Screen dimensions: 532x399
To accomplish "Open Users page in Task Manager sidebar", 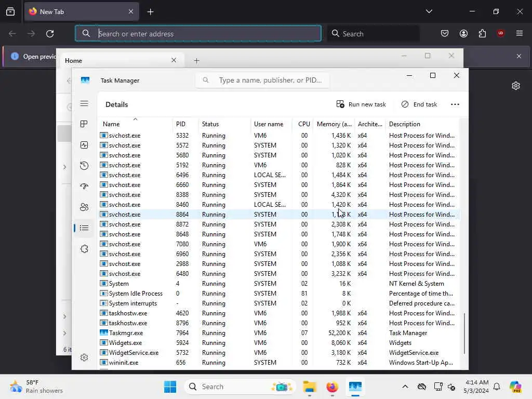I will (84, 207).
